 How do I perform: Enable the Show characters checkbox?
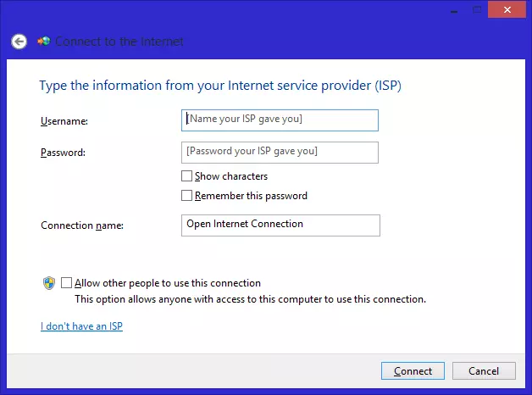186,176
